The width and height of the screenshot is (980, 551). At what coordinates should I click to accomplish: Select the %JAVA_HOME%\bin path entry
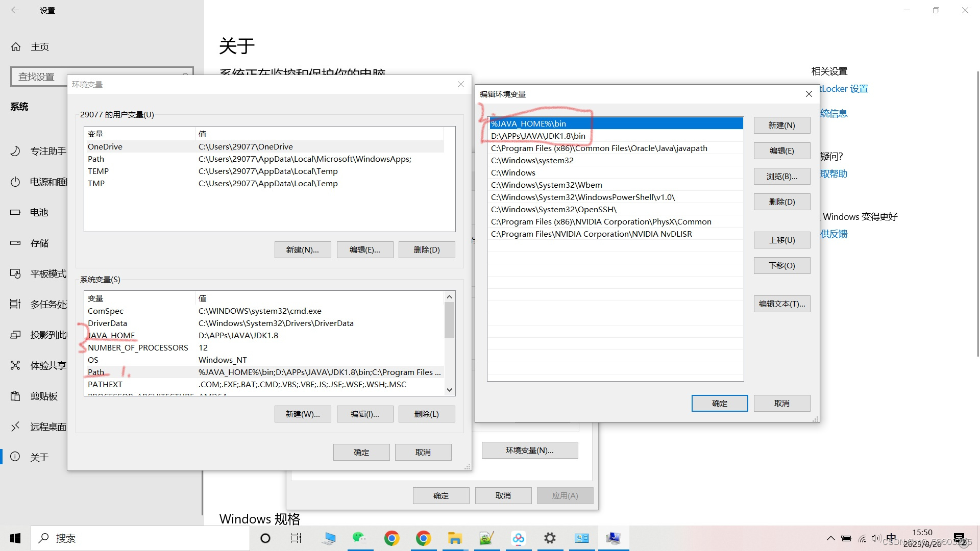pyautogui.click(x=561, y=123)
